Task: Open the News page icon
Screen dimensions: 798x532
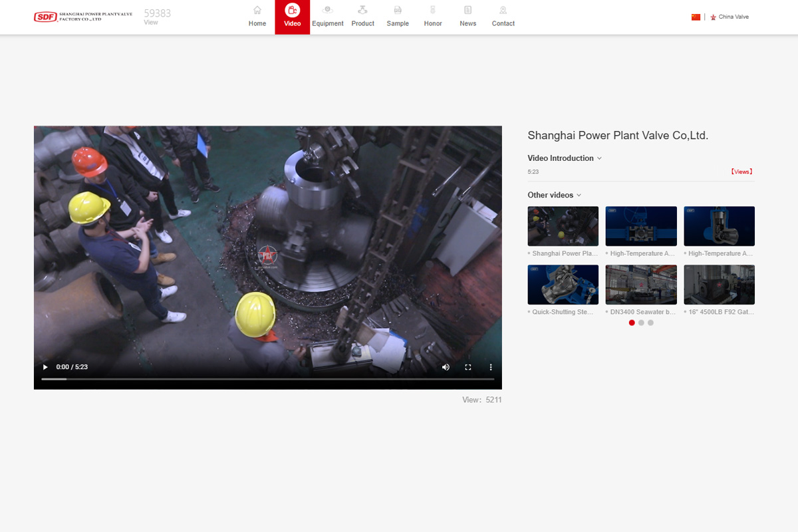Action: point(468,11)
